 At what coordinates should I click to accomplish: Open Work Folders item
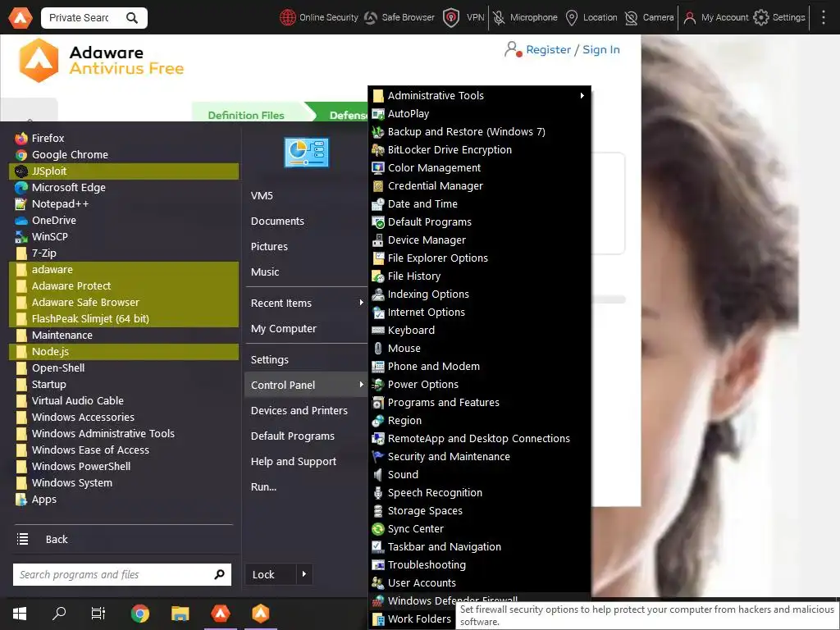click(x=413, y=619)
